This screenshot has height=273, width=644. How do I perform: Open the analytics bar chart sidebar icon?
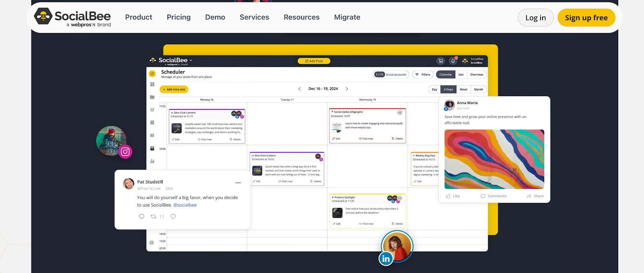click(152, 161)
